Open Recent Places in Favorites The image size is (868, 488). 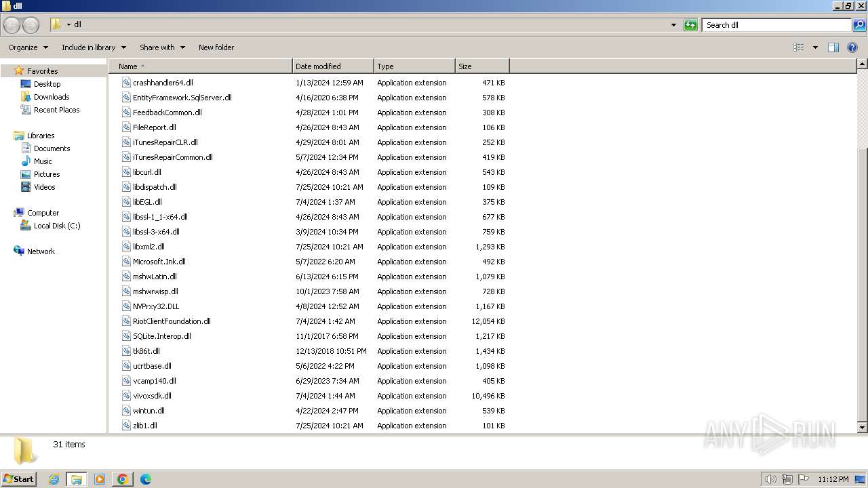[x=56, y=110]
